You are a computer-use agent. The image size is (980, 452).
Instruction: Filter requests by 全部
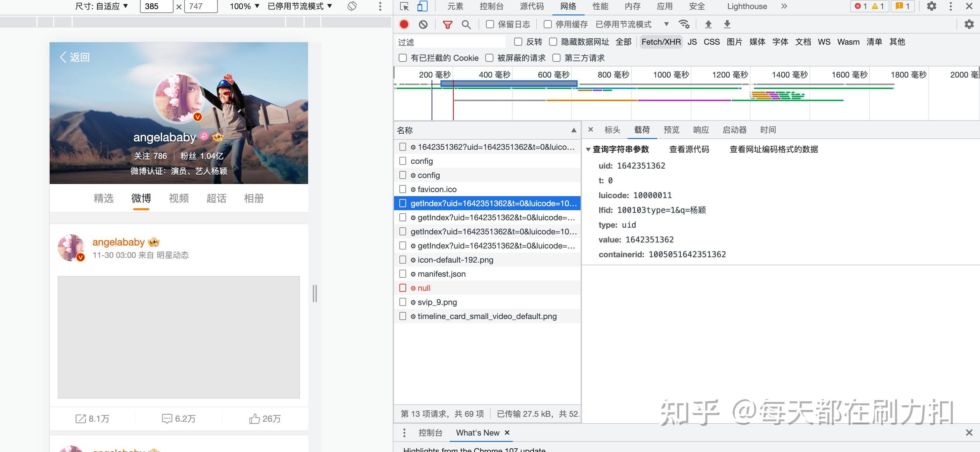(x=623, y=42)
